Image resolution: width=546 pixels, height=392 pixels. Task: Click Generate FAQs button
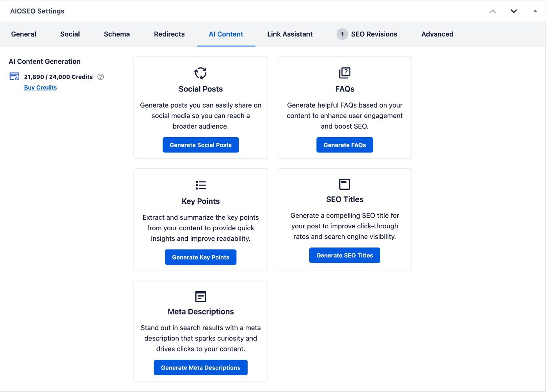(345, 145)
